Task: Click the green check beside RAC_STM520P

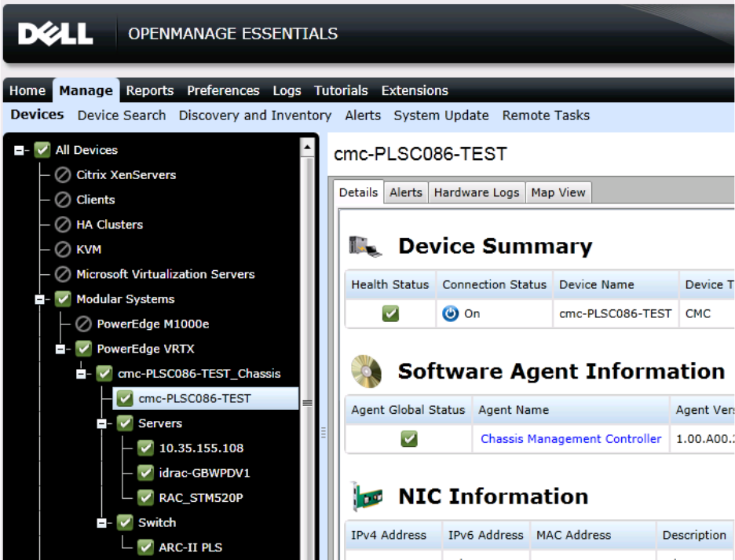Action: pyautogui.click(x=146, y=497)
